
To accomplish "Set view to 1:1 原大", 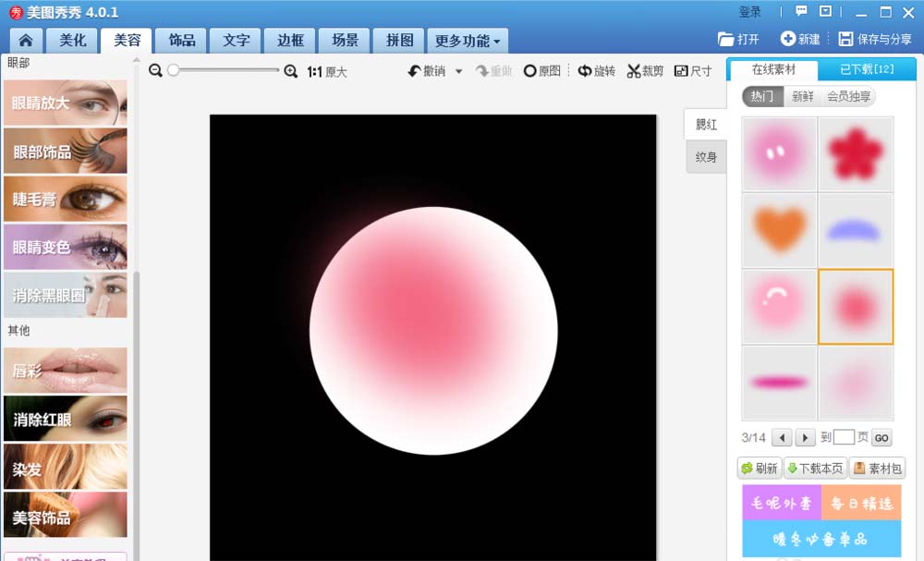I will point(327,72).
